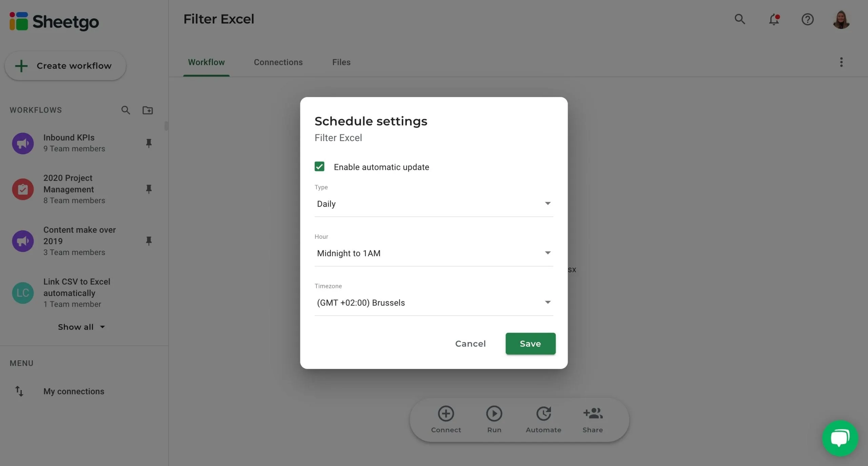868x466 pixels.
Task: Click the sidebar scrollbar handle
Action: pos(166,126)
